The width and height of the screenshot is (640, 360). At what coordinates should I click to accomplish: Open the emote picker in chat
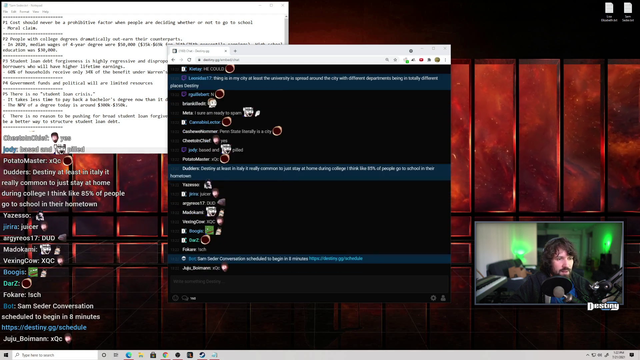(175, 298)
